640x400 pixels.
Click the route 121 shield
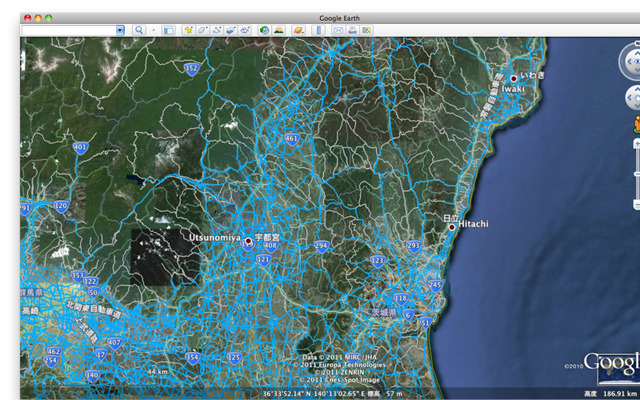264,260
